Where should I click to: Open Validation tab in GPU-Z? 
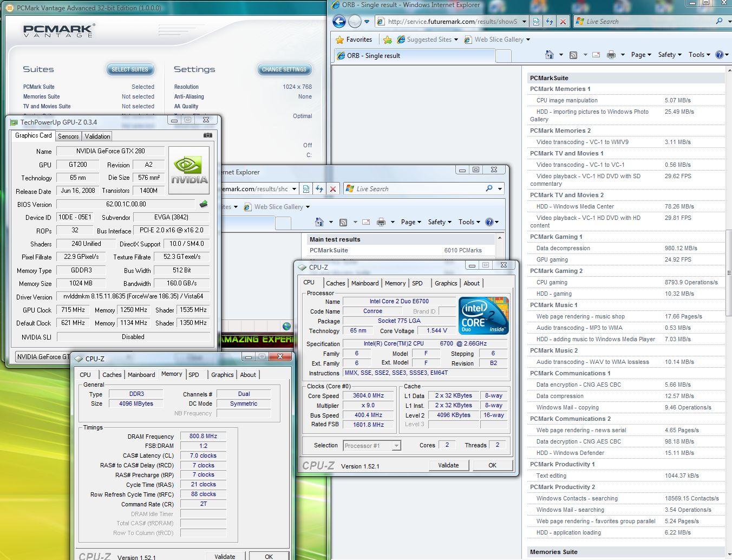coord(97,136)
